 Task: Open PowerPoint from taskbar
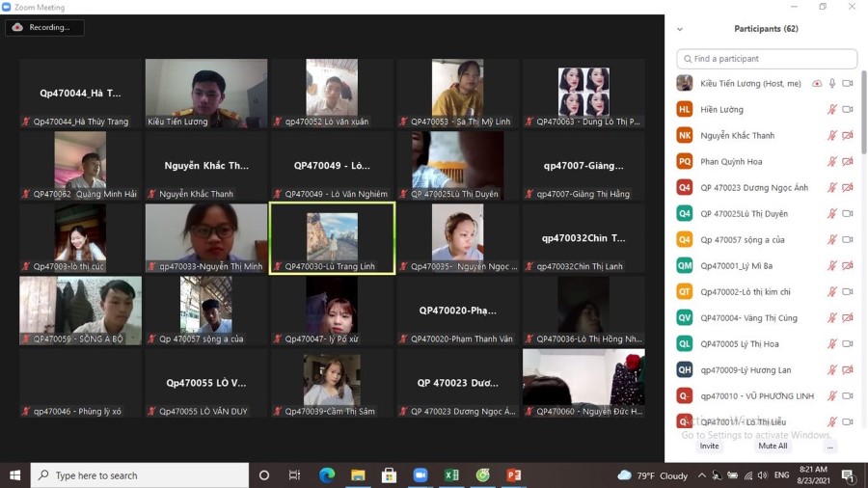pos(514,475)
